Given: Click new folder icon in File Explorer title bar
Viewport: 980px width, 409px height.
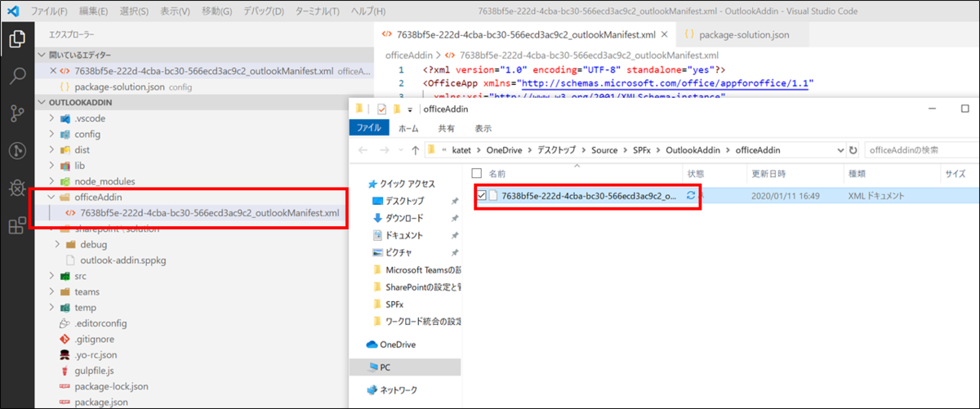Looking at the screenshot, I should coord(397,109).
